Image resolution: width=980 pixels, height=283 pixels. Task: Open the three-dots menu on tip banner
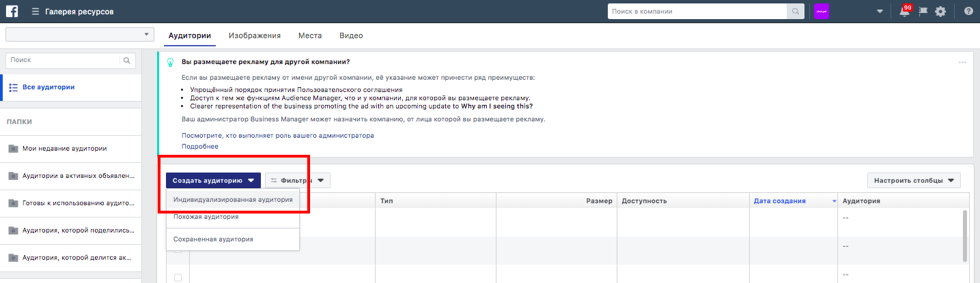pyautogui.click(x=962, y=62)
